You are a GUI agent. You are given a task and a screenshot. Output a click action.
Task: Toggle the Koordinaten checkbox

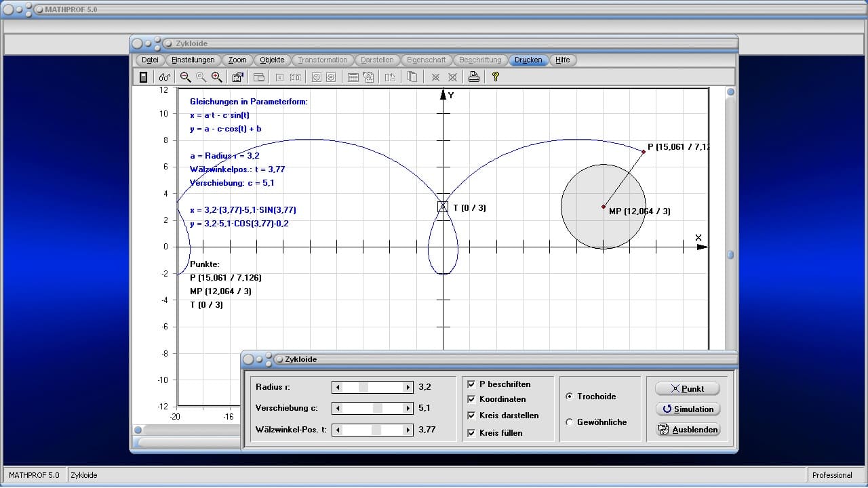tap(471, 399)
